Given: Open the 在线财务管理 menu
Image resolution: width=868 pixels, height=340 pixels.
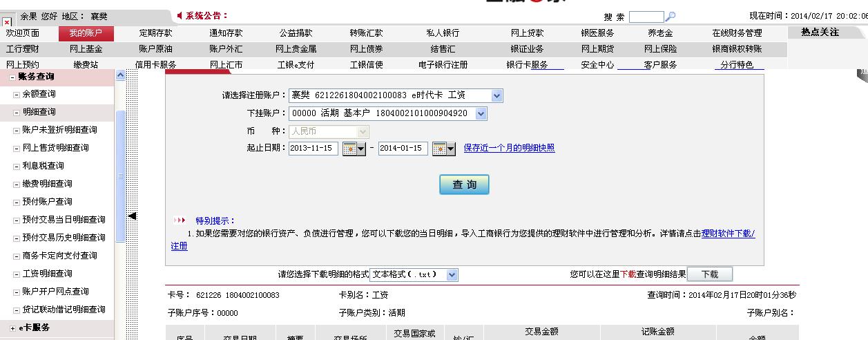Looking at the screenshot, I should pyautogui.click(x=737, y=33).
